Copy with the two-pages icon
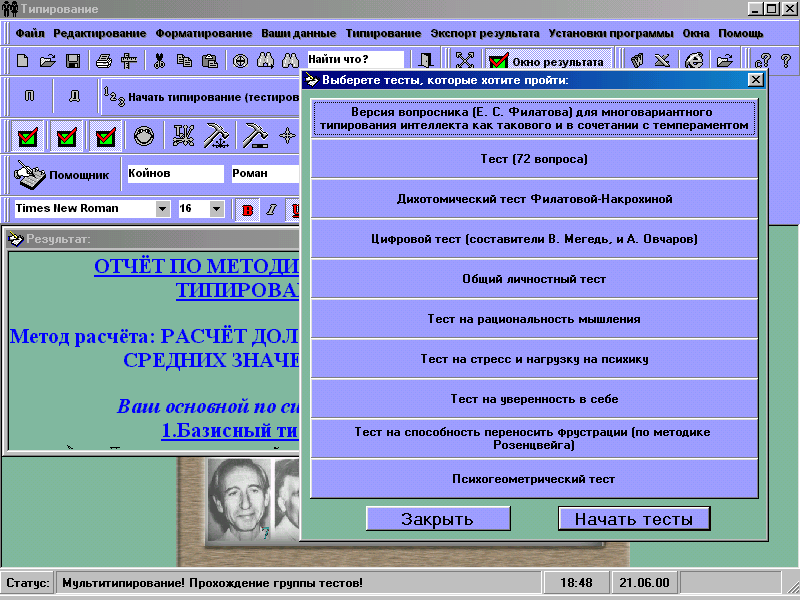Viewport: 800px width, 600px height. 184,61
